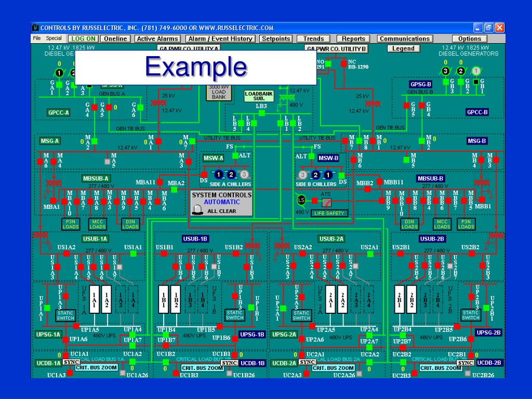Select Side A generator 1 icon
Screen dimensions: 532x399
click(x=59, y=73)
